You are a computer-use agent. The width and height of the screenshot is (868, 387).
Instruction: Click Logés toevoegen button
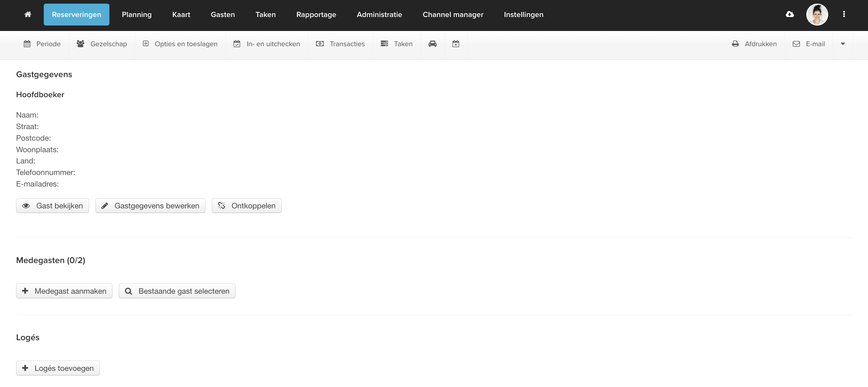pos(58,368)
